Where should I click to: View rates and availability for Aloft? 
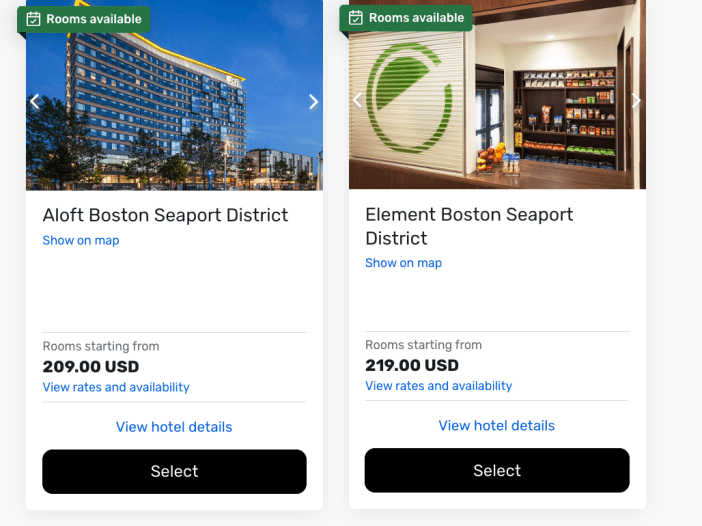click(x=116, y=387)
